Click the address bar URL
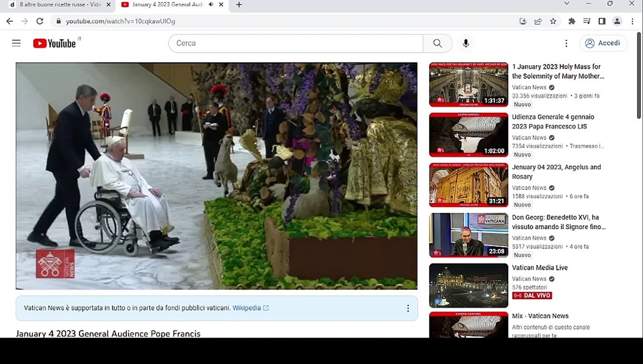Image resolution: width=643 pixels, height=364 pixels. click(x=120, y=21)
